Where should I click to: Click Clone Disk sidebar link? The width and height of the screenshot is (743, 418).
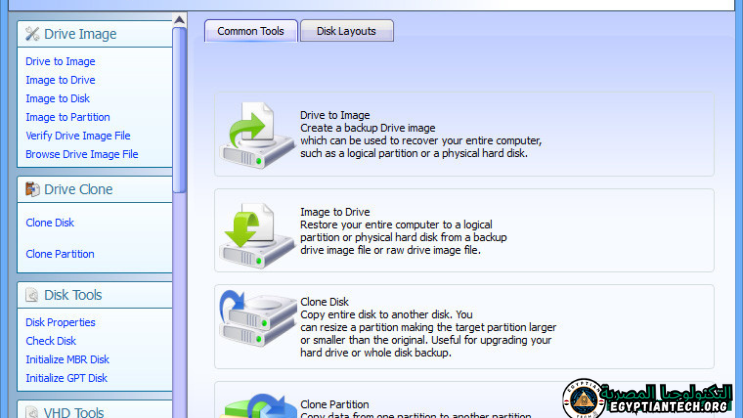click(x=50, y=223)
